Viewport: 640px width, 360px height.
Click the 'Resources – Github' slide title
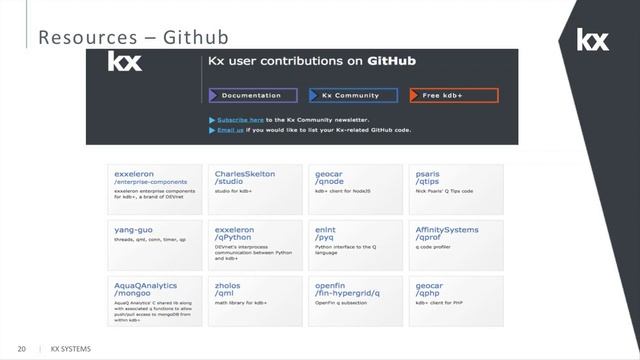(x=133, y=37)
